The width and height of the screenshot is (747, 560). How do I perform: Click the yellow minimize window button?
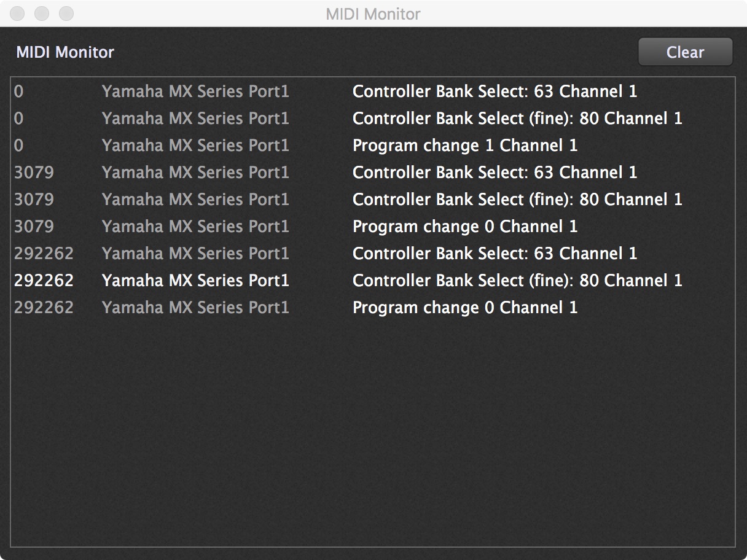point(42,14)
